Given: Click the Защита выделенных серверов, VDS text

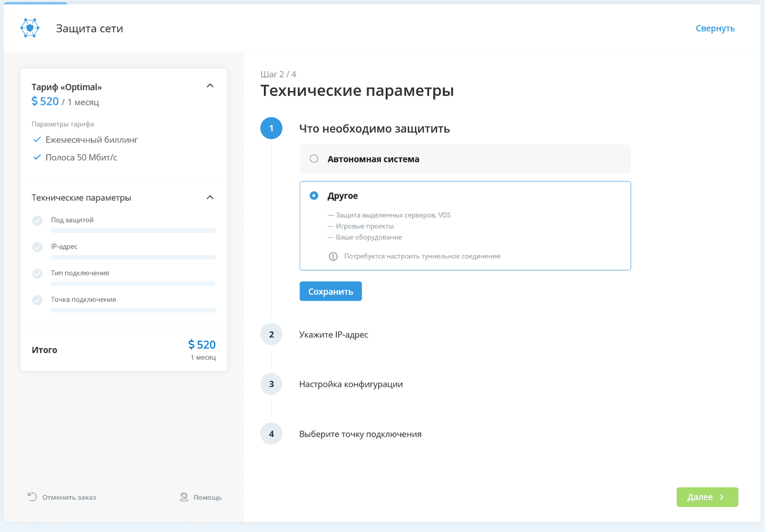Looking at the screenshot, I should click(x=393, y=215).
